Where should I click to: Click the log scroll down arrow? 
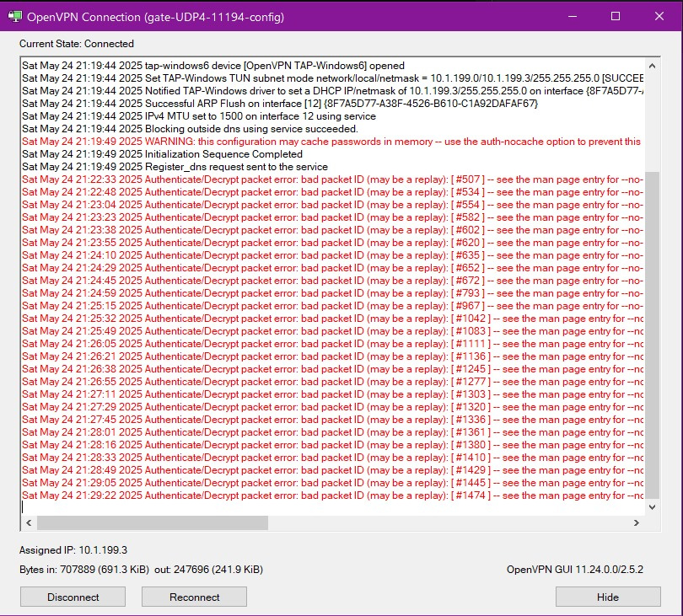click(652, 506)
